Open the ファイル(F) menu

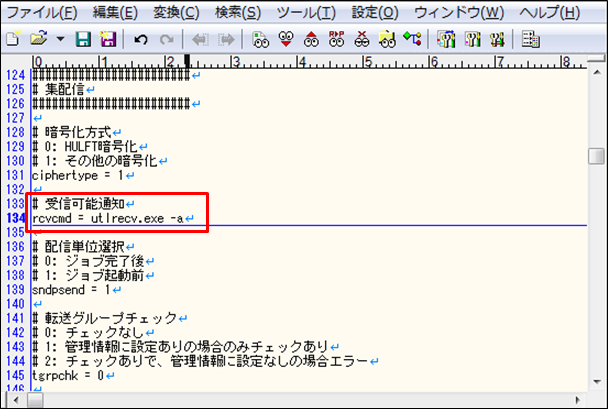[x=42, y=12]
